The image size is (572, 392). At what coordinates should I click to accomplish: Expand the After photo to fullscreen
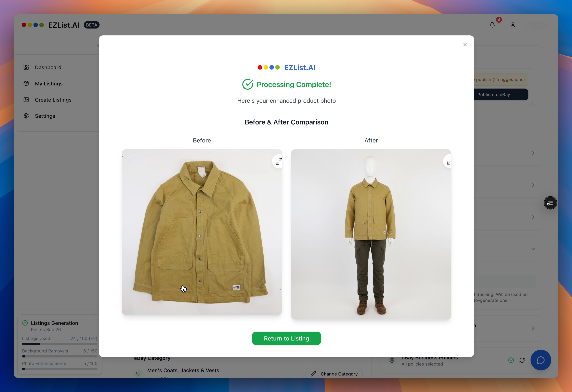tap(448, 161)
